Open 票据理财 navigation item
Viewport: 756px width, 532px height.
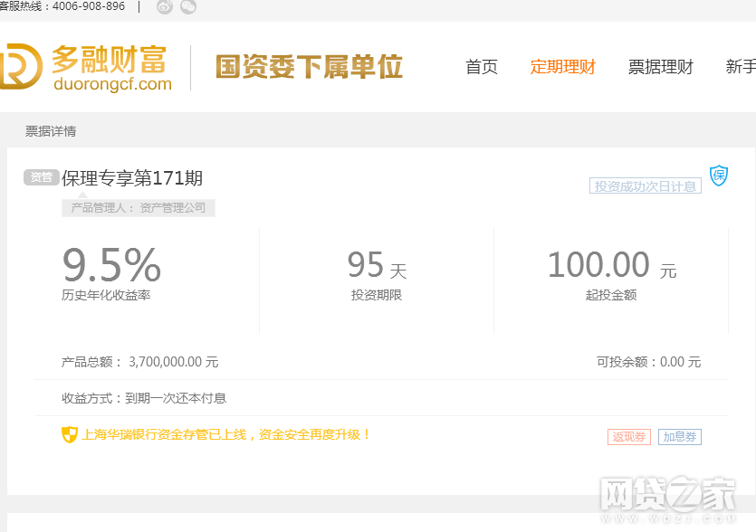click(661, 67)
